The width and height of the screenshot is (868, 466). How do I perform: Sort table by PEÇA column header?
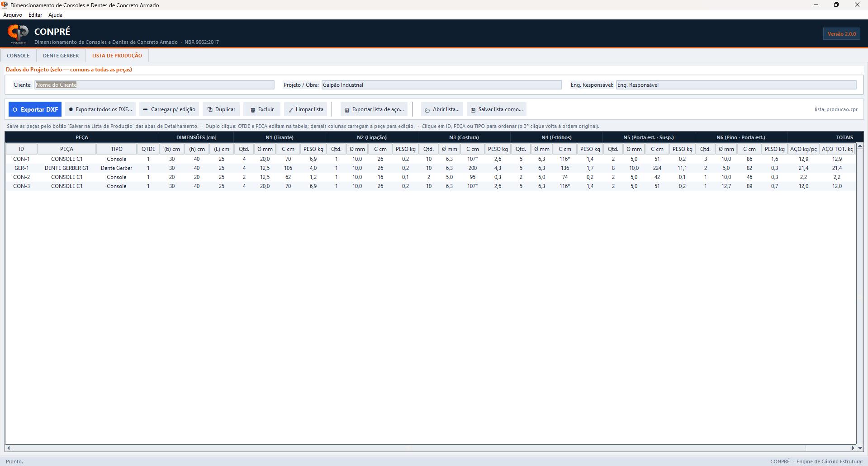coord(66,149)
